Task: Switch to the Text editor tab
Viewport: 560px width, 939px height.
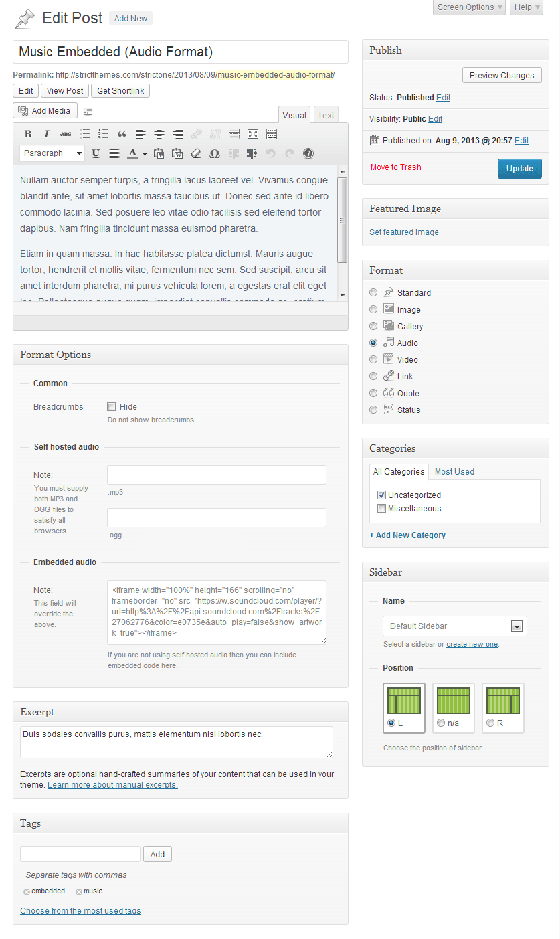Action: [x=326, y=115]
